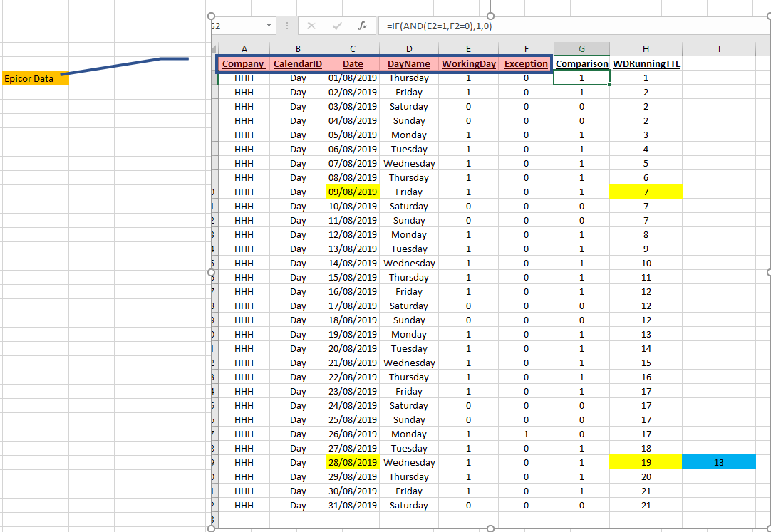Select date cell 05/08/2019
This screenshot has height=532, width=771.
point(353,135)
